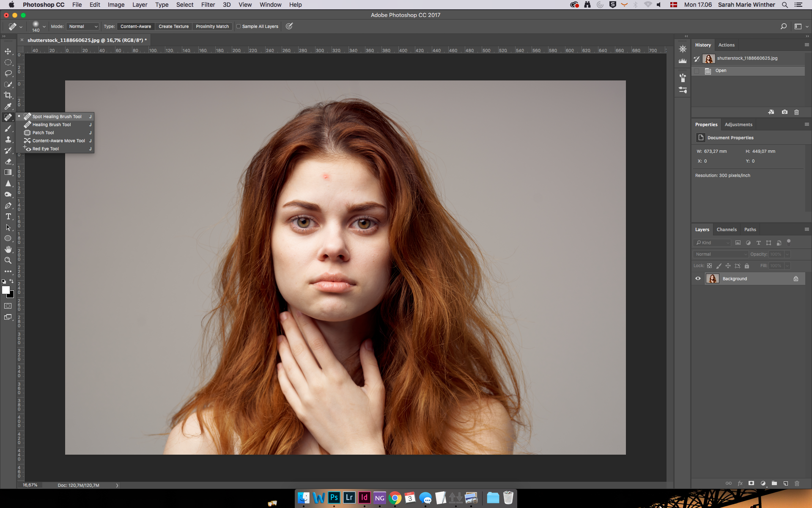Select the Patch Tool from the flyout menu
The image size is (812, 508).
43,133
